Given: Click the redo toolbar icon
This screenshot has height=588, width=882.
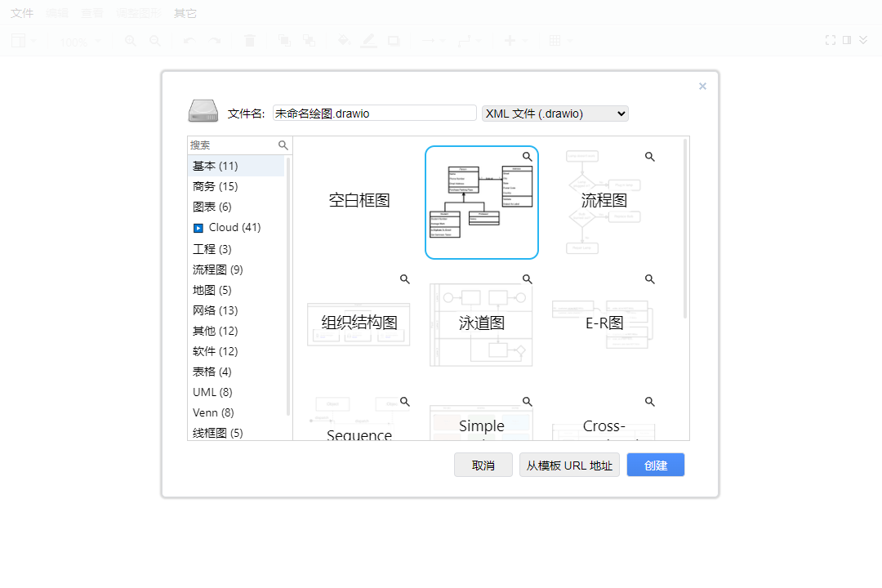Looking at the screenshot, I should [x=214, y=41].
